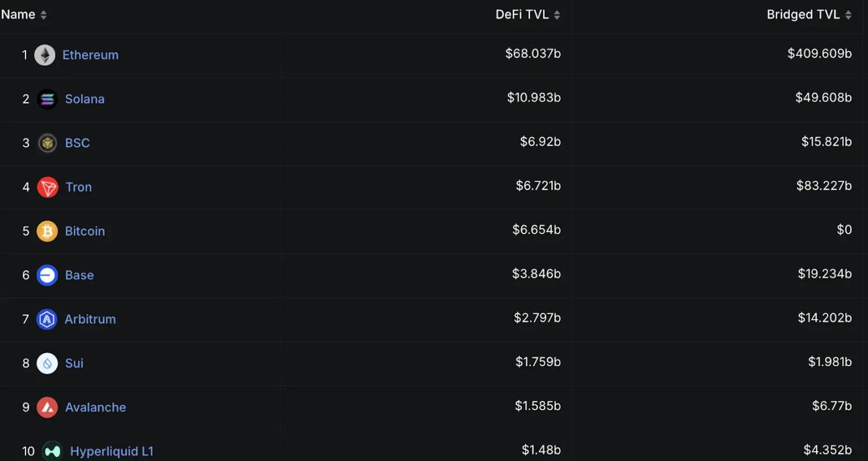Click the Base chain logo icon
The width and height of the screenshot is (868, 461).
pyautogui.click(x=47, y=275)
